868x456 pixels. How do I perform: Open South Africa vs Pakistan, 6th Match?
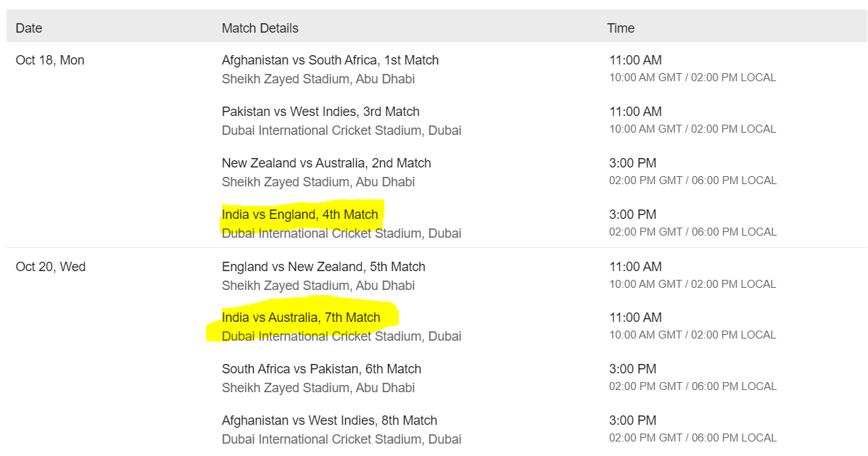(x=322, y=369)
